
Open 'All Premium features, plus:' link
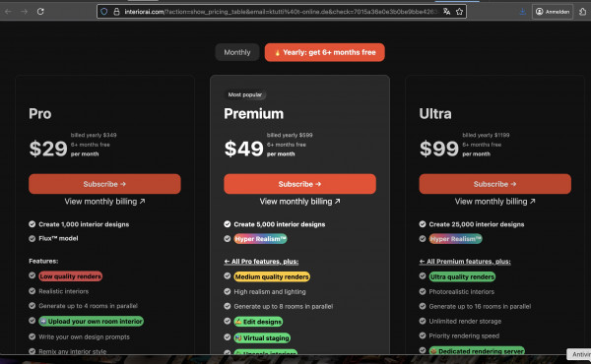[x=465, y=262]
